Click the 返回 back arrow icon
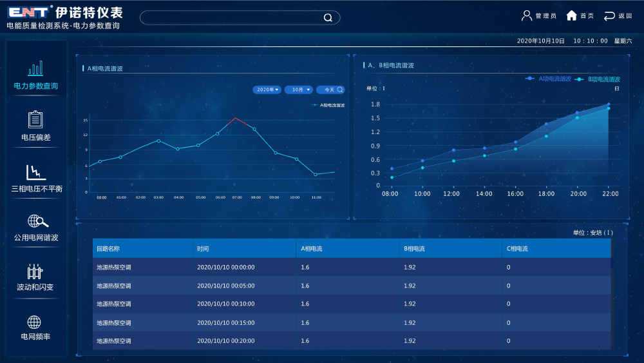This screenshot has width=644, height=363. [609, 15]
